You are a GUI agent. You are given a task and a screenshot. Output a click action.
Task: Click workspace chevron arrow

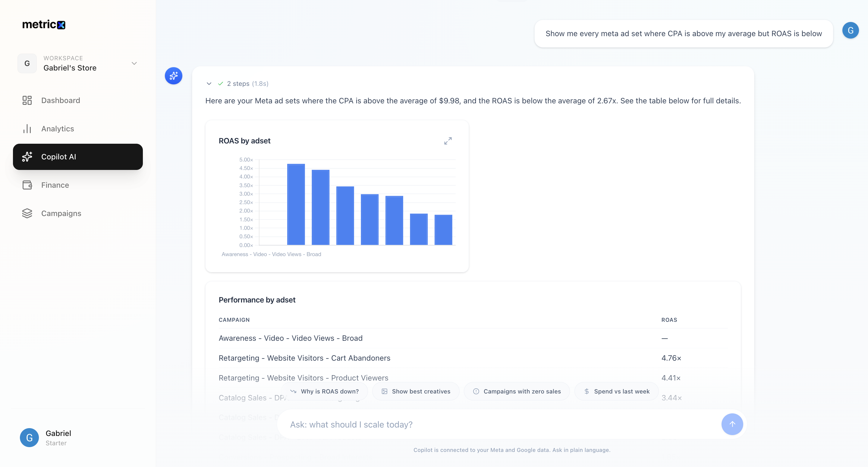tap(134, 63)
